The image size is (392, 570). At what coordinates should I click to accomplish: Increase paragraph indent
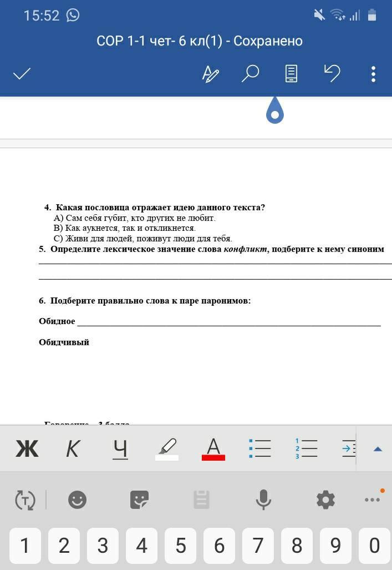coord(348,448)
